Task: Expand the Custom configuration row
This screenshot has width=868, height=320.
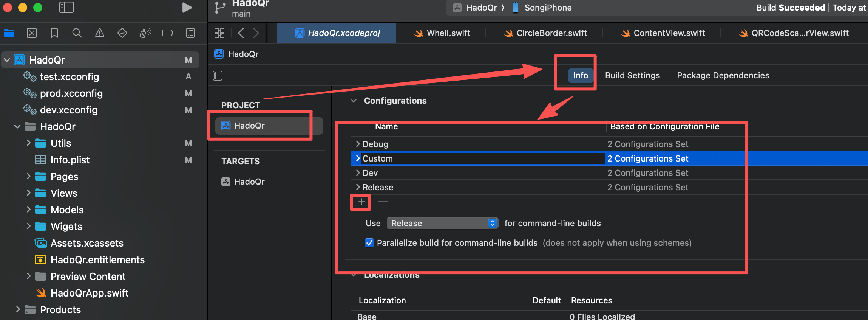Action: (x=358, y=158)
